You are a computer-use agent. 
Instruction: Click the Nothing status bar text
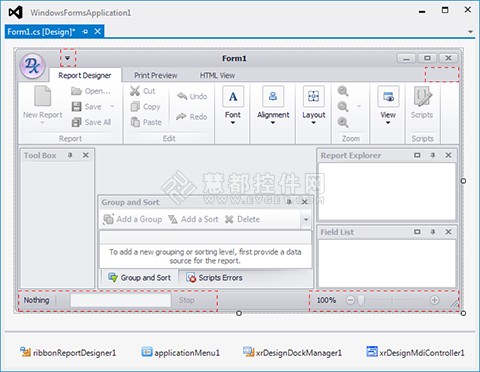pos(36,300)
